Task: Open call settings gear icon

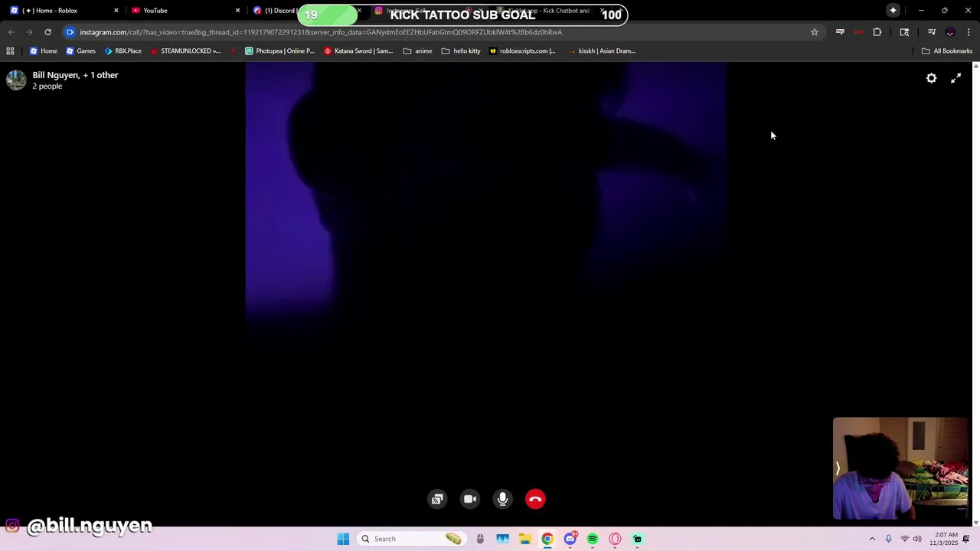Action: pyautogui.click(x=931, y=78)
